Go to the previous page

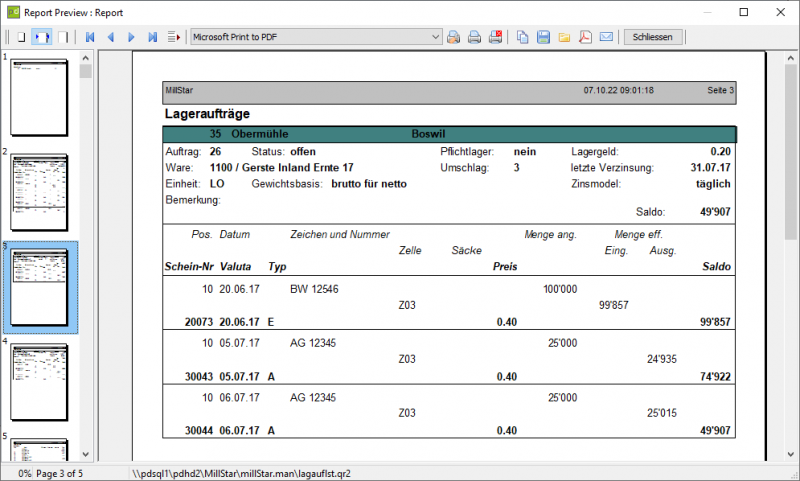[111, 37]
